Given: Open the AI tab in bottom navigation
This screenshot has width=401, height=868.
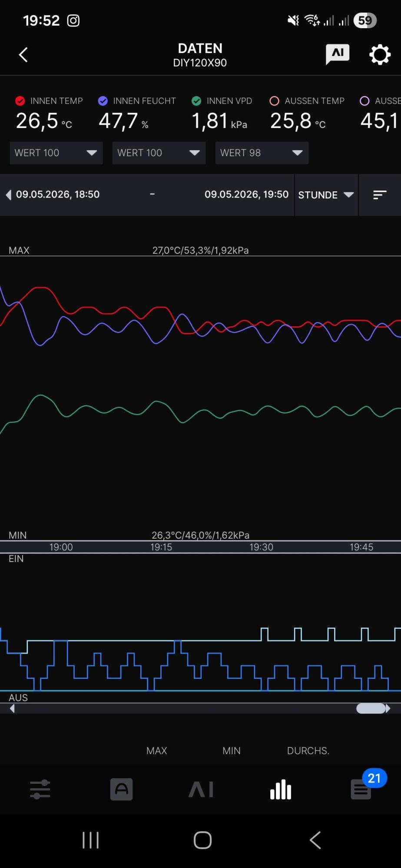Looking at the screenshot, I should (x=201, y=789).
